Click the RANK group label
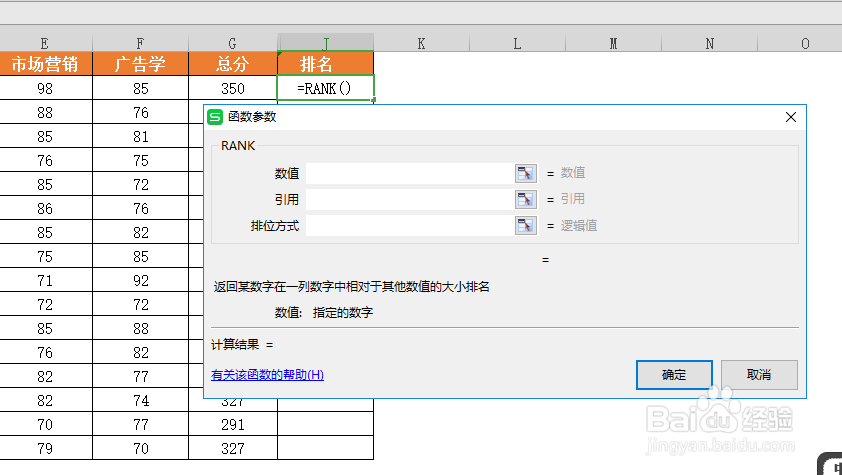 (238, 145)
